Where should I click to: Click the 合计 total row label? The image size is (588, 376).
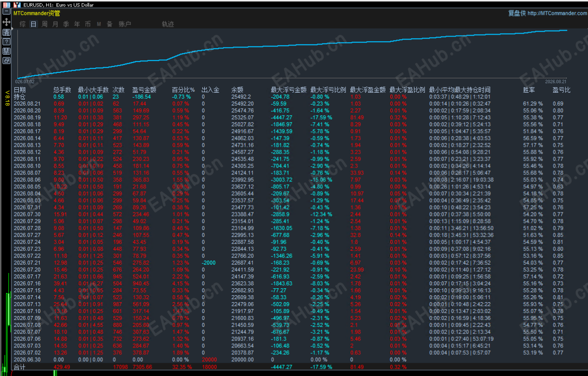pyautogui.click(x=19, y=367)
